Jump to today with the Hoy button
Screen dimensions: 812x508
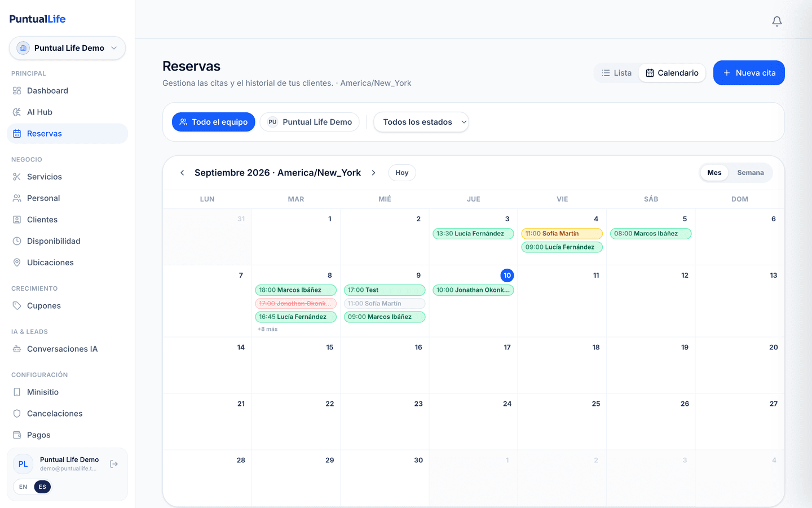coord(402,173)
